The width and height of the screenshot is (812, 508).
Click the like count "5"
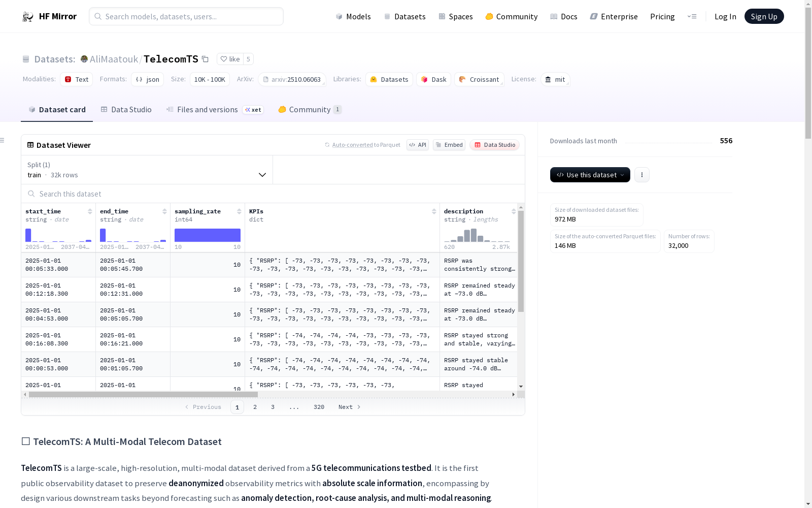pyautogui.click(x=248, y=59)
